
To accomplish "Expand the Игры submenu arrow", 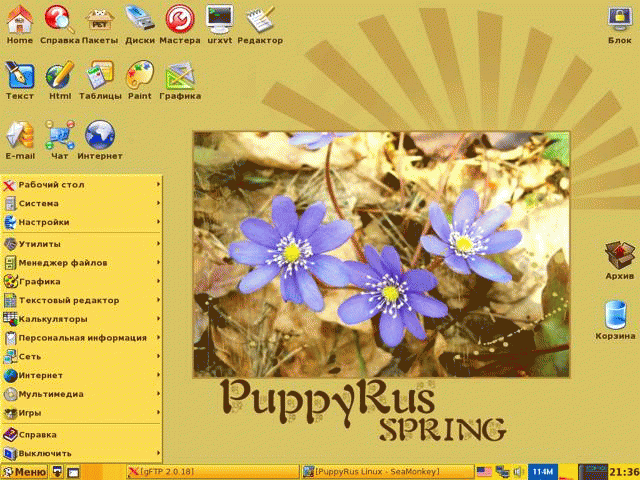I will point(158,413).
